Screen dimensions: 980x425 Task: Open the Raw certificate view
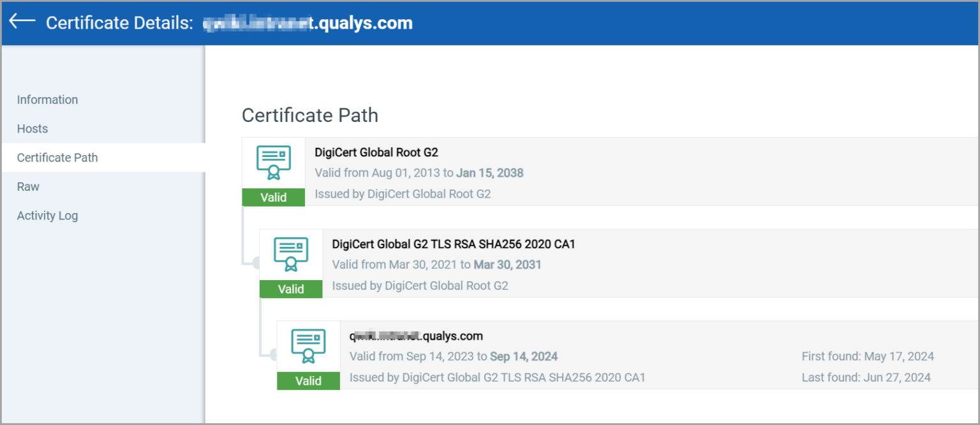point(28,186)
